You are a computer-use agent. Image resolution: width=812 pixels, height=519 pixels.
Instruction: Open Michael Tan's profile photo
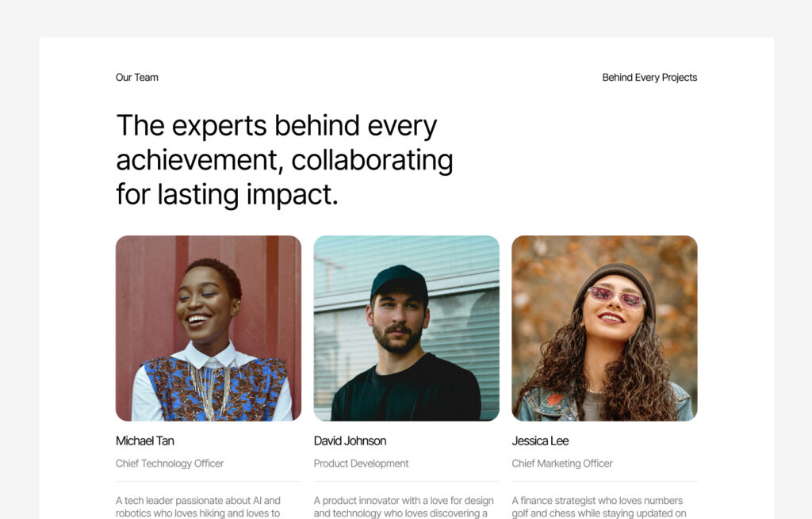point(209,328)
